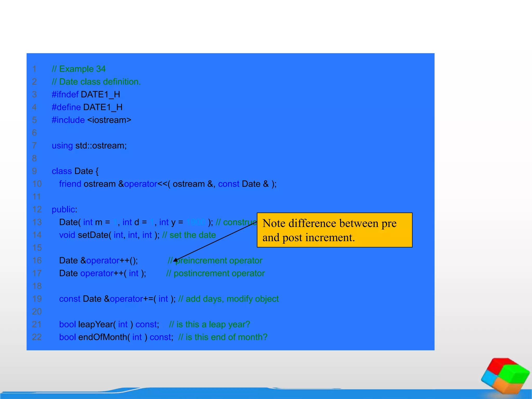Screen dimensions: 532x399
Task: Click the colorful cube logo
Action: tap(505, 376)
